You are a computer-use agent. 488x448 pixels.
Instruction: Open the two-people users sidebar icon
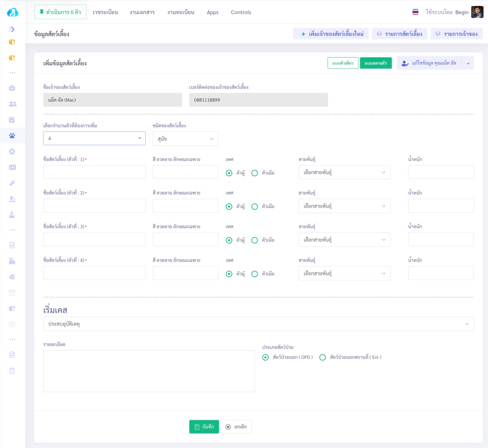click(x=12, y=104)
